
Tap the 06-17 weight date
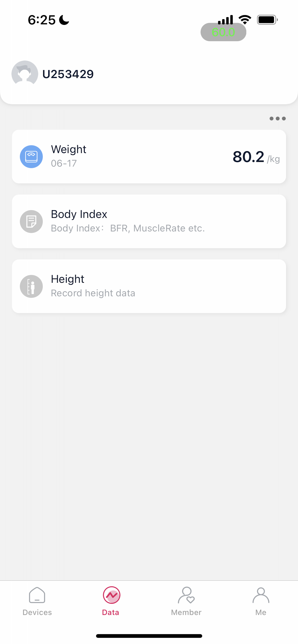64,163
